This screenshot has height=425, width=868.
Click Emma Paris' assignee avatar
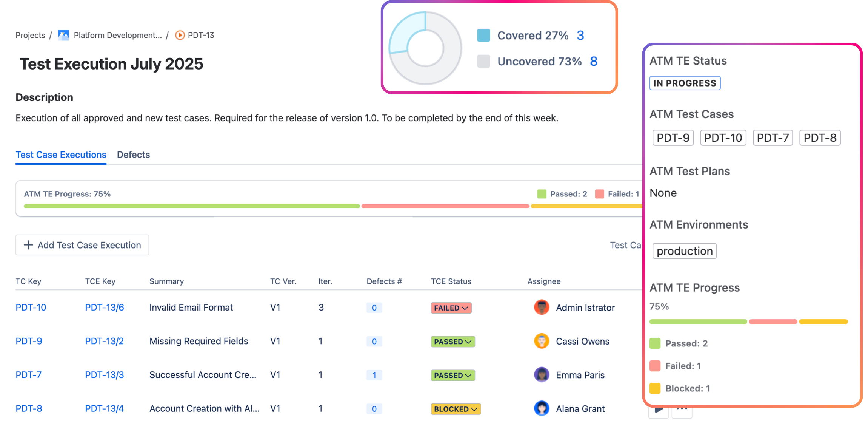pos(542,374)
